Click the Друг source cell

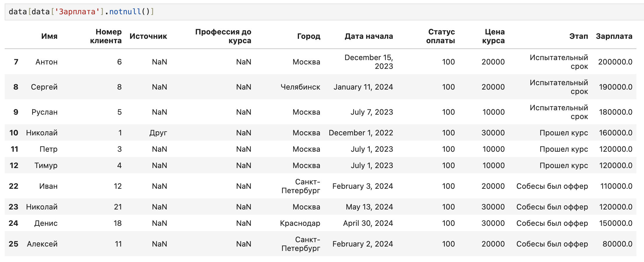point(158,133)
